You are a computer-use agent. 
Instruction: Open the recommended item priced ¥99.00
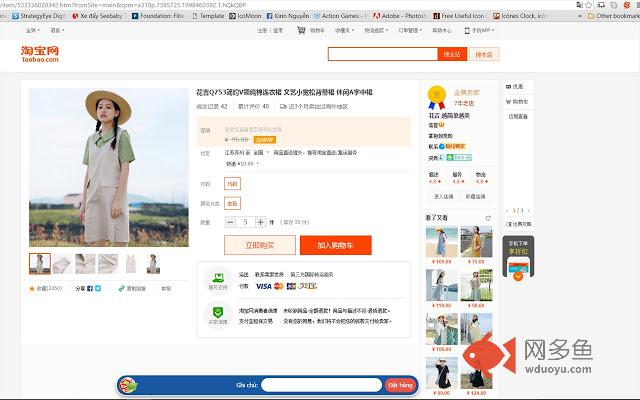click(442, 373)
